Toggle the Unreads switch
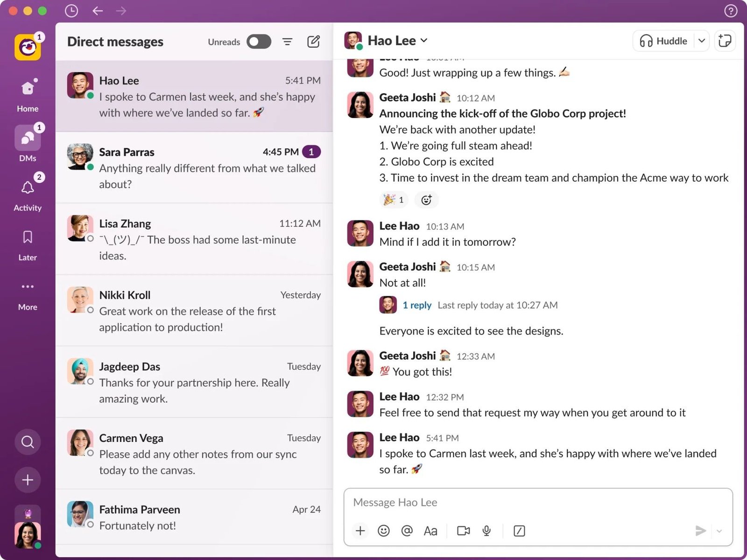 pyautogui.click(x=259, y=42)
